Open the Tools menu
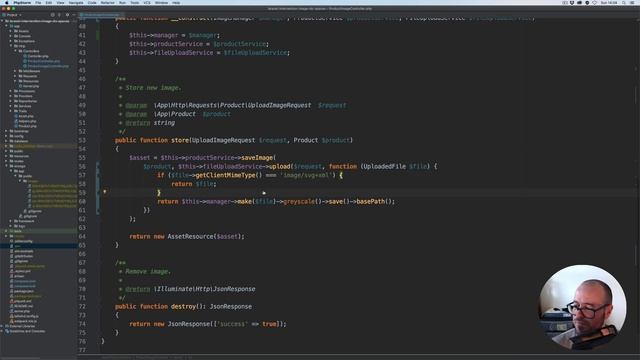 coord(135,2)
